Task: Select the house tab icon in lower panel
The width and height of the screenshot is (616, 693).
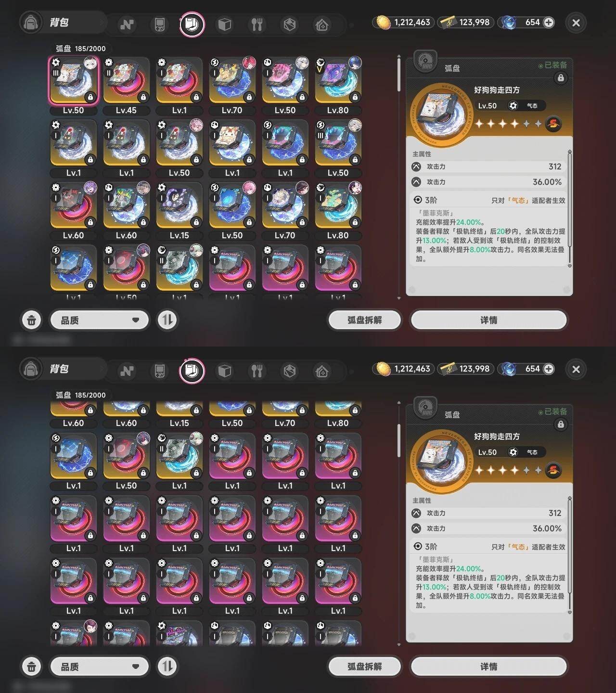Action: coord(322,371)
